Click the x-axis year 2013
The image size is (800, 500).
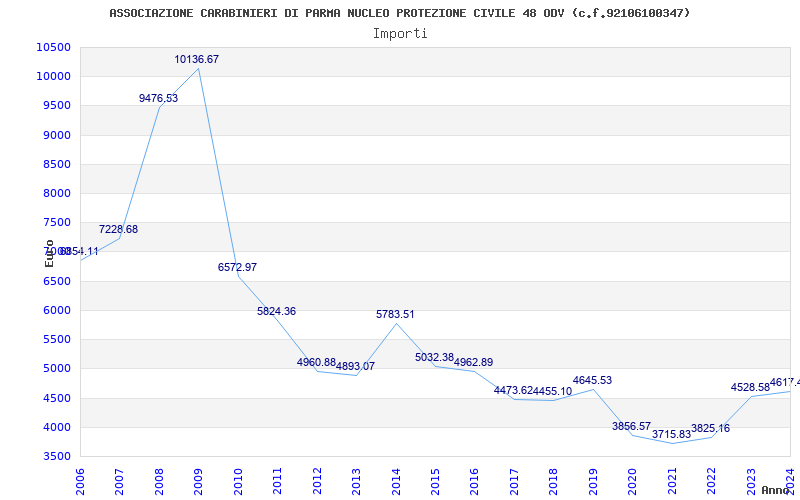(x=357, y=482)
